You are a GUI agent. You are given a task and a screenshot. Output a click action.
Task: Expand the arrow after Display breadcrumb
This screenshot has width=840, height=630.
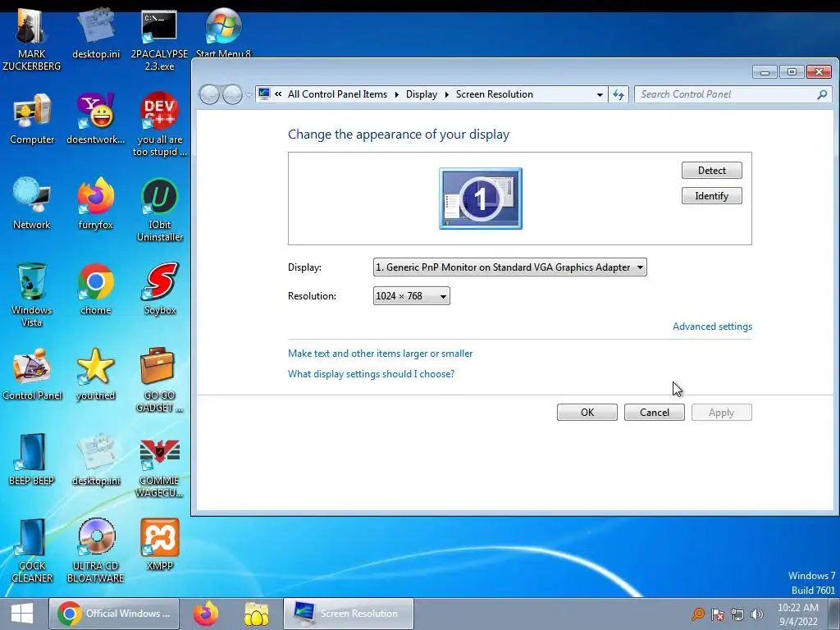pos(447,95)
